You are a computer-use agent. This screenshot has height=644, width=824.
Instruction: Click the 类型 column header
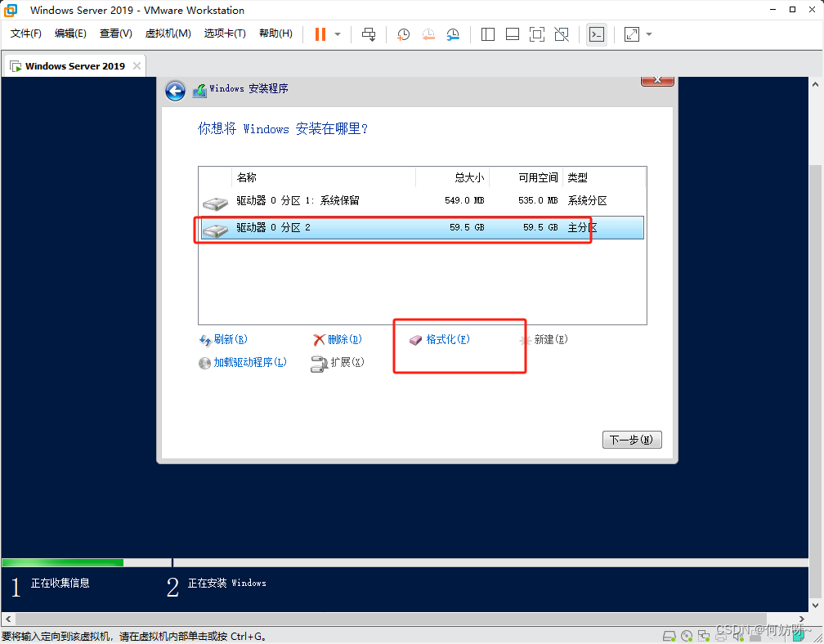(x=604, y=177)
